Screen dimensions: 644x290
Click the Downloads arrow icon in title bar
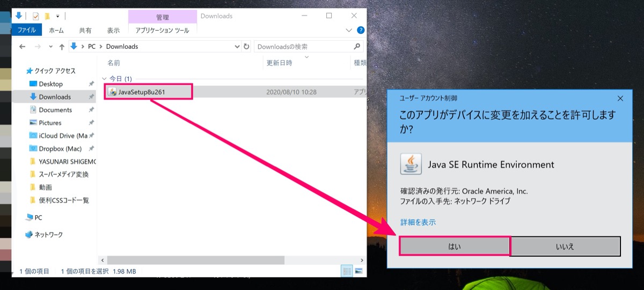(x=18, y=16)
